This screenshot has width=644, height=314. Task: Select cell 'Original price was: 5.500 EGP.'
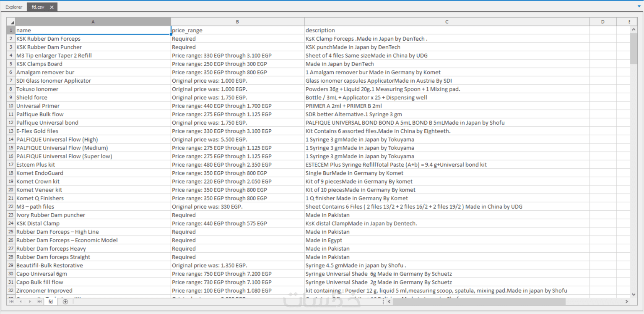[237, 139]
